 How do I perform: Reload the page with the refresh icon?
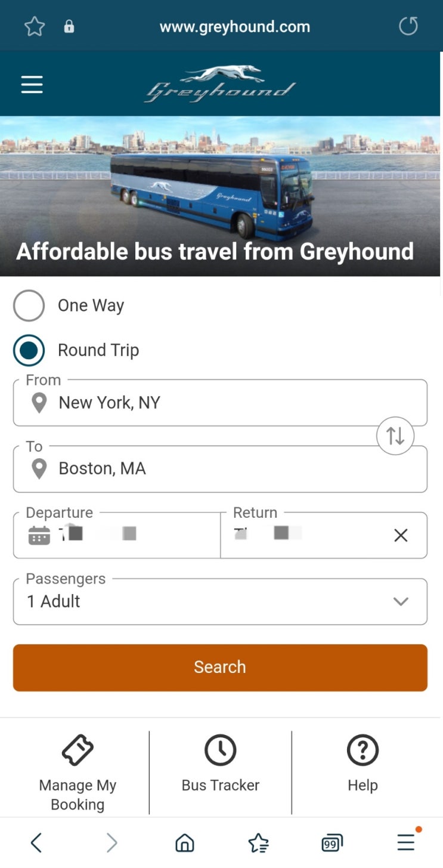point(408,26)
